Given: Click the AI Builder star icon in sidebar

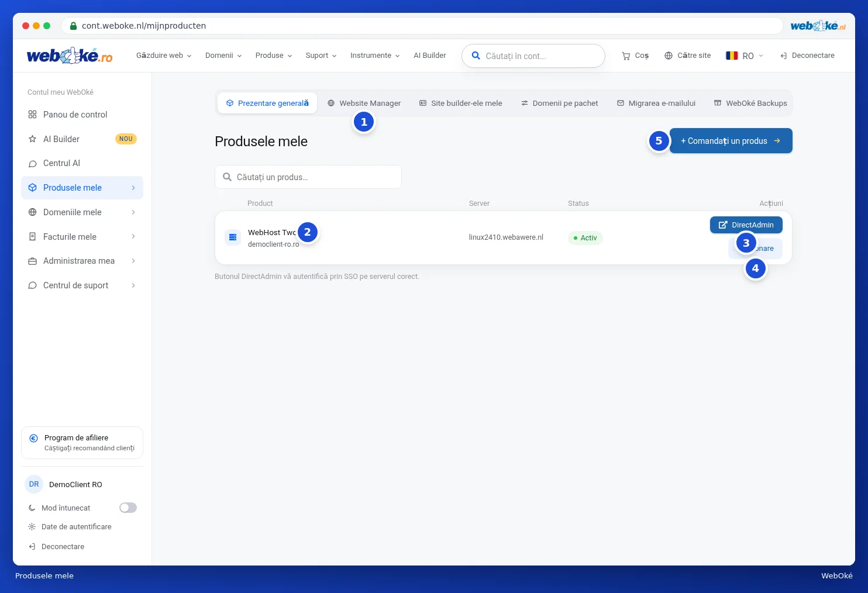Looking at the screenshot, I should coord(33,139).
